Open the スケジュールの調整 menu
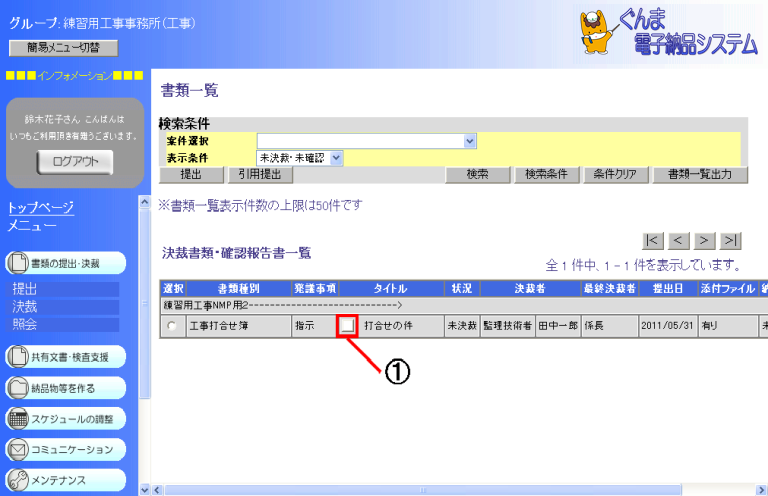The height and width of the screenshot is (496, 768). [66, 419]
